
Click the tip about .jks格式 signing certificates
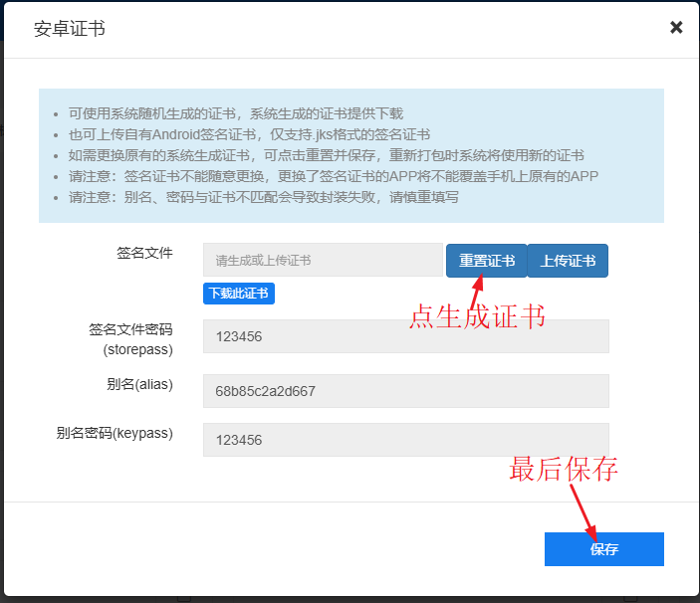coord(249,134)
